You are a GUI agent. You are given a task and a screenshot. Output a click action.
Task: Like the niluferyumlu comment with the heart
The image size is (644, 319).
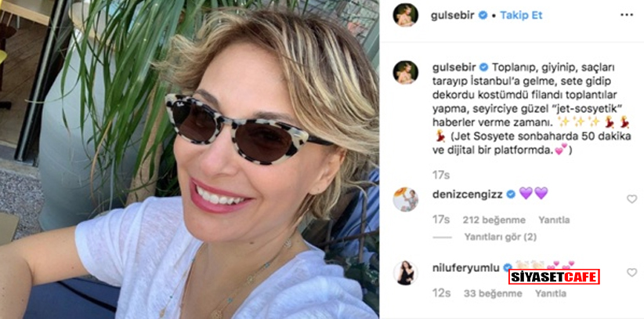point(631,273)
